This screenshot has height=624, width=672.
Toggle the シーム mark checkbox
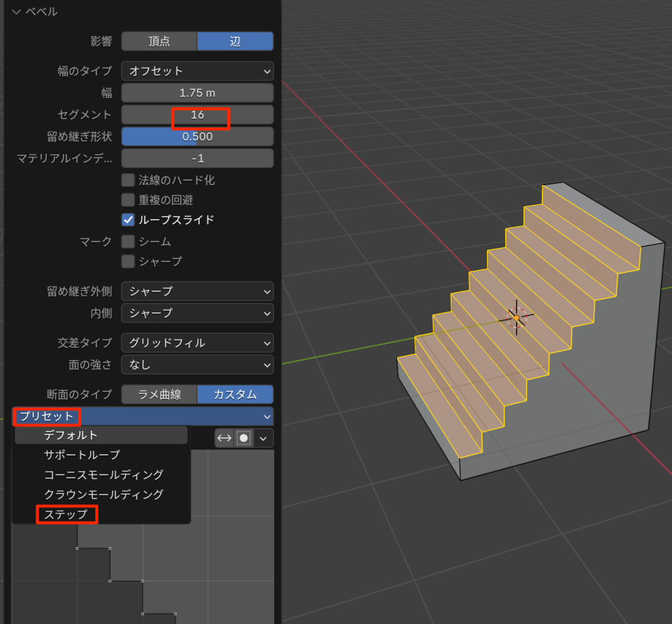pos(128,241)
